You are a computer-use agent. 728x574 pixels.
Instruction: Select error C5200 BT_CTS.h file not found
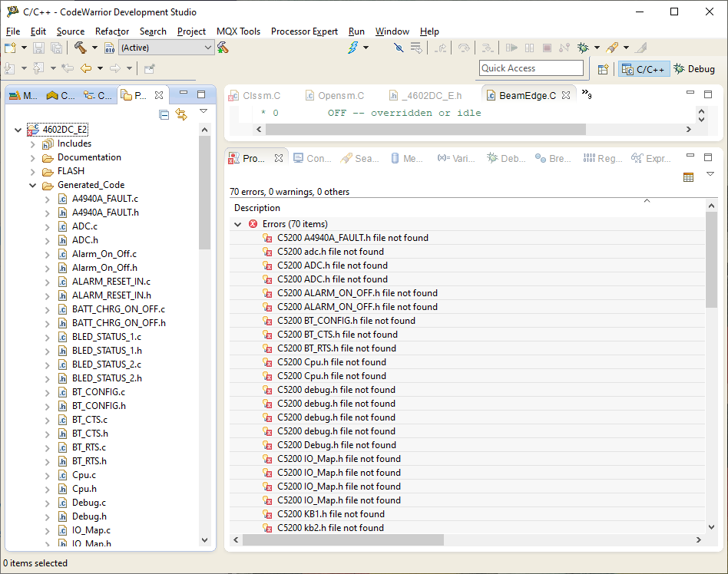337,335
